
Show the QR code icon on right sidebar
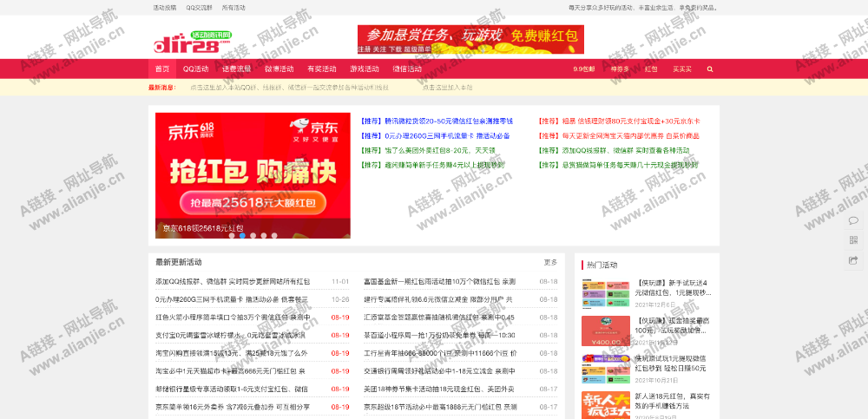(853, 240)
